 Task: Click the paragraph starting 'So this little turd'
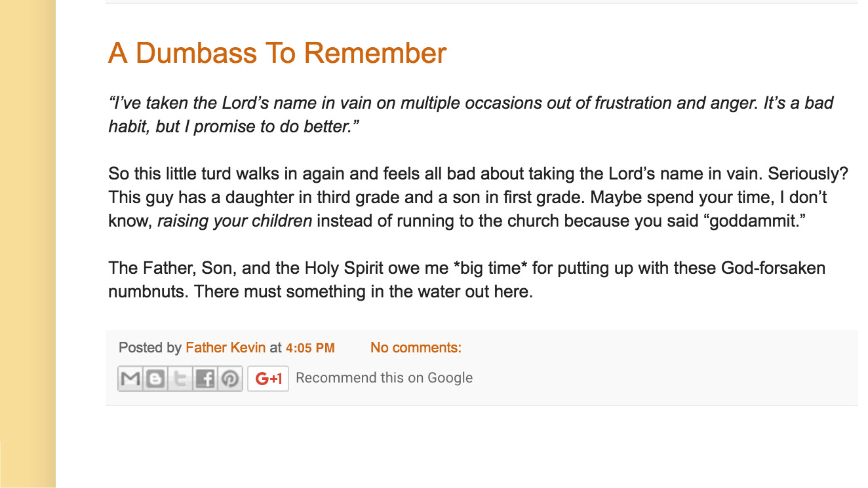(479, 198)
